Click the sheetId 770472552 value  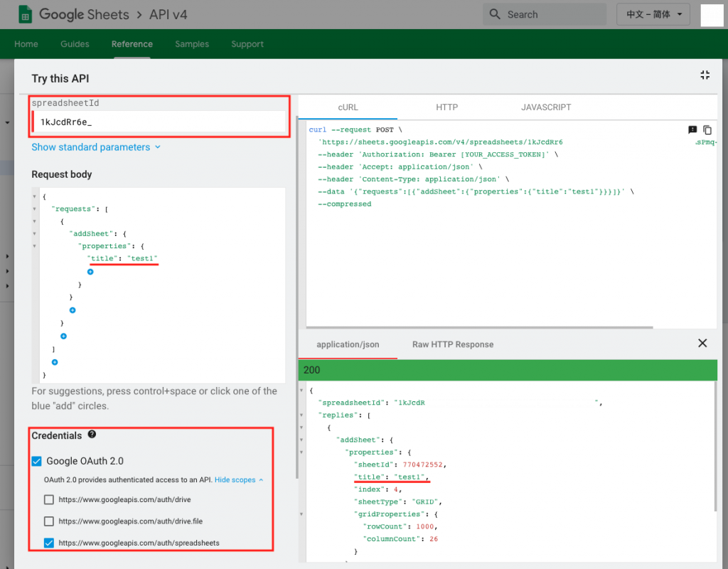422,464
